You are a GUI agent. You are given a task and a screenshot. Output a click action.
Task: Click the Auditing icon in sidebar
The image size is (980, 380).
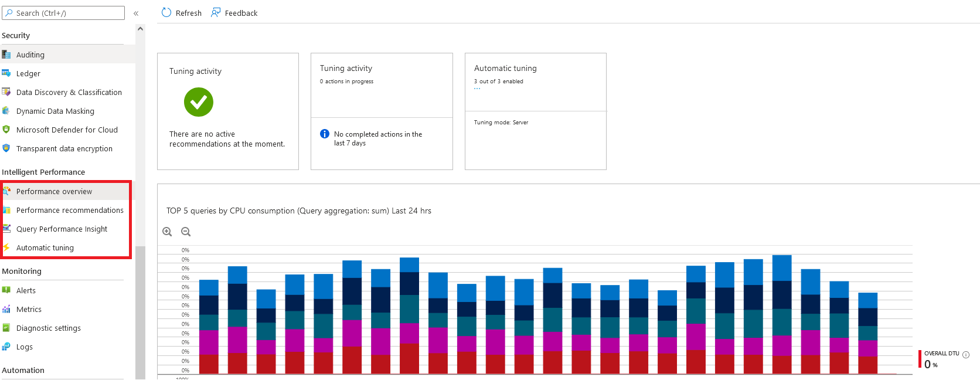[x=6, y=55]
